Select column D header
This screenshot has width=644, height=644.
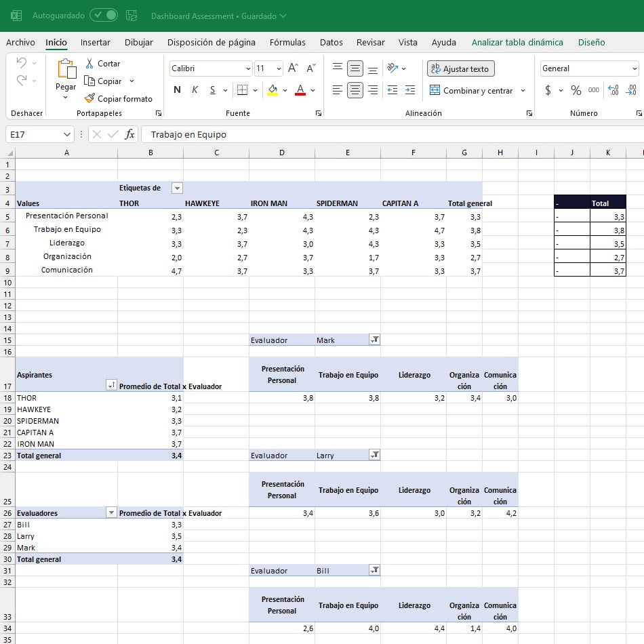(282, 153)
